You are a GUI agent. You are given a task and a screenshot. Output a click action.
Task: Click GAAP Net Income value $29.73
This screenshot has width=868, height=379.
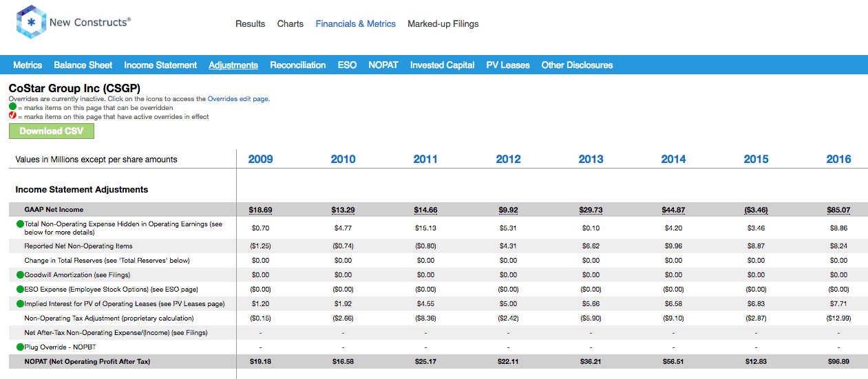(591, 210)
